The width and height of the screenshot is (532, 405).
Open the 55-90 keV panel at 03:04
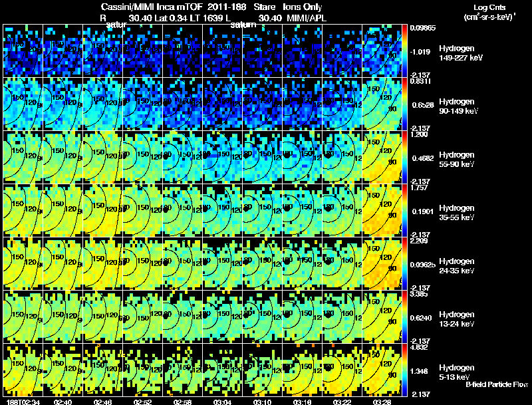pos(222,157)
